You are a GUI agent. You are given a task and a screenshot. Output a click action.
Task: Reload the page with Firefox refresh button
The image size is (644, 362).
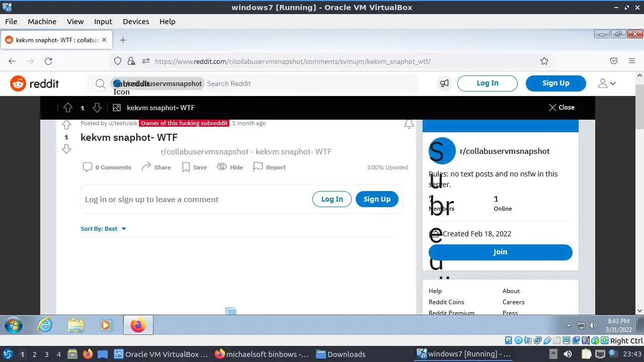(48, 61)
